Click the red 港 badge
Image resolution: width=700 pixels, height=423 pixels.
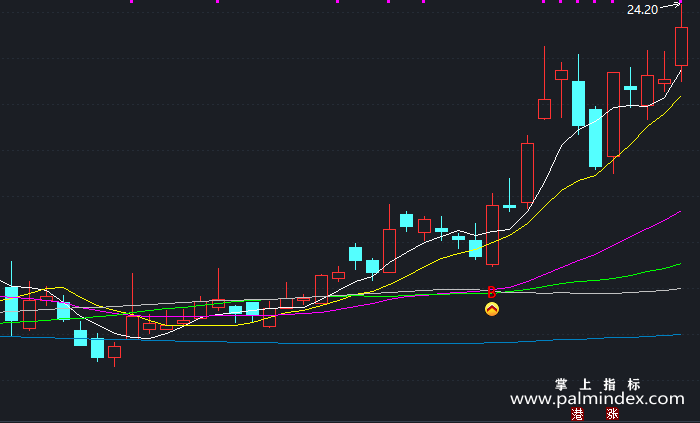click(x=577, y=414)
